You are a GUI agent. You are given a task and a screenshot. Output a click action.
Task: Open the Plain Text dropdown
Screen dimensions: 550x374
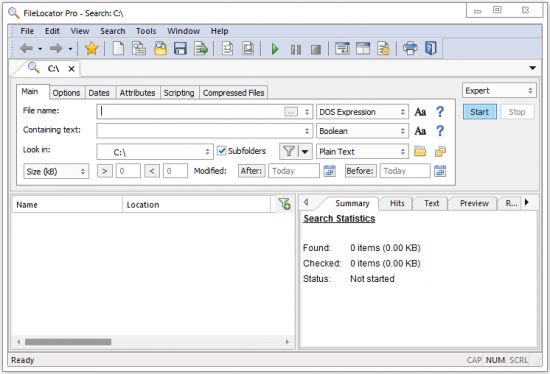[x=362, y=152]
